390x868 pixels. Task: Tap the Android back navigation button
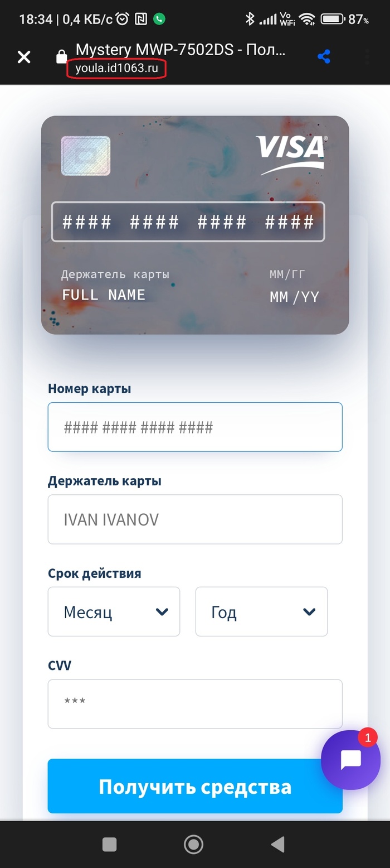(x=277, y=844)
